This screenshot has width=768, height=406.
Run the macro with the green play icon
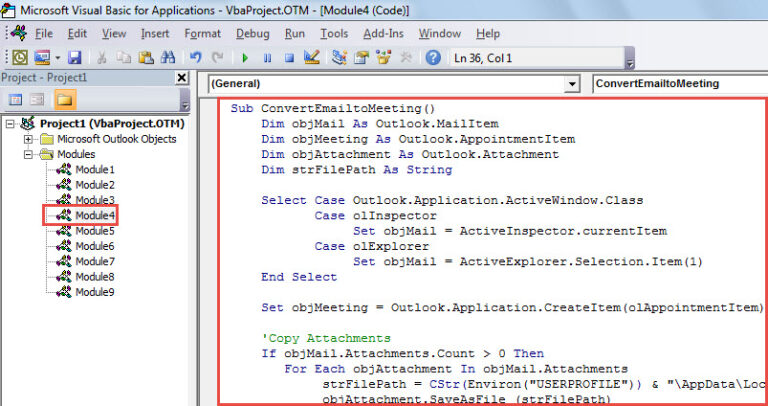coord(244,58)
